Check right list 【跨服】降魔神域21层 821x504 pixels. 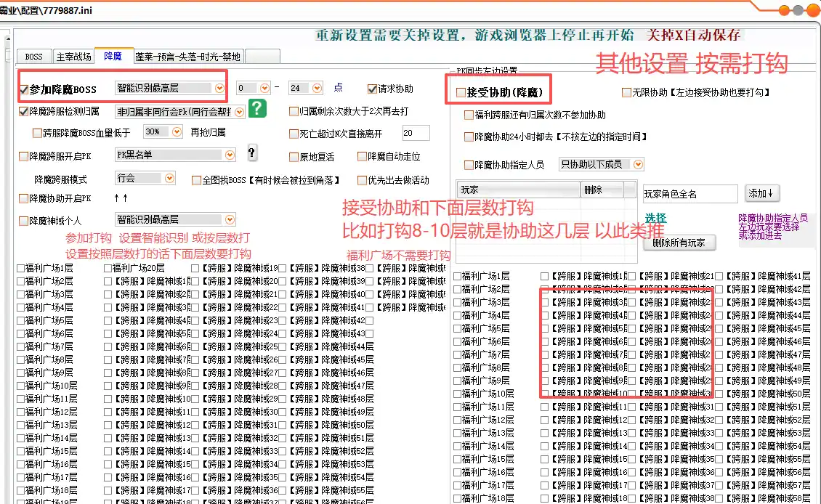[x=632, y=276]
